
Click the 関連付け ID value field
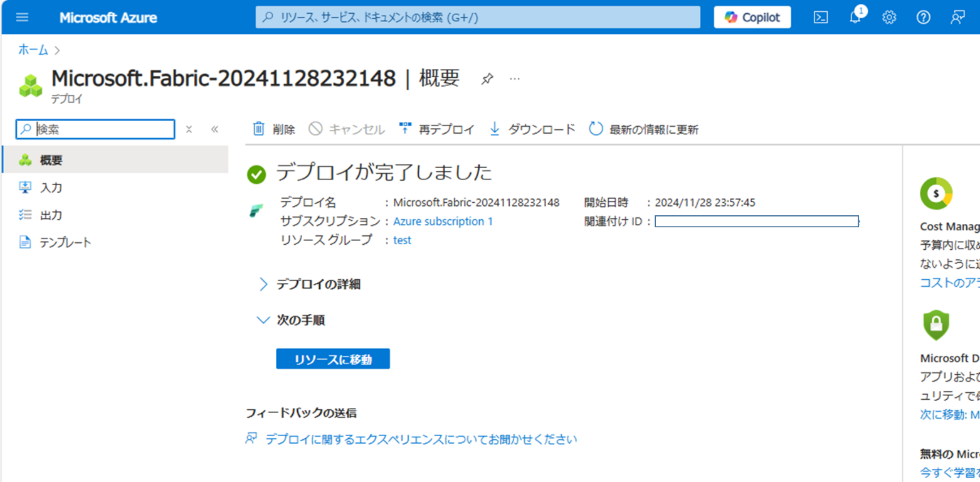(757, 222)
